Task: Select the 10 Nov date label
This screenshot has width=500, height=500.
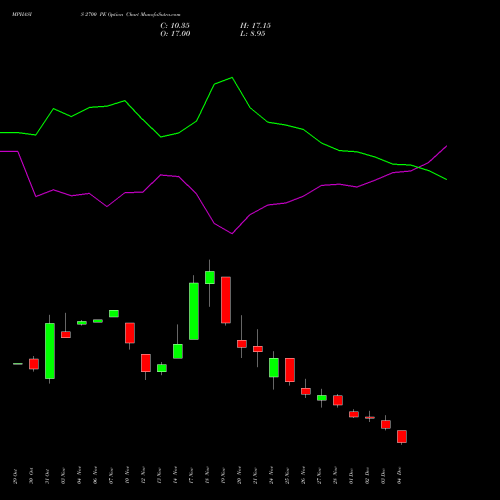Action: (x=127, y=476)
